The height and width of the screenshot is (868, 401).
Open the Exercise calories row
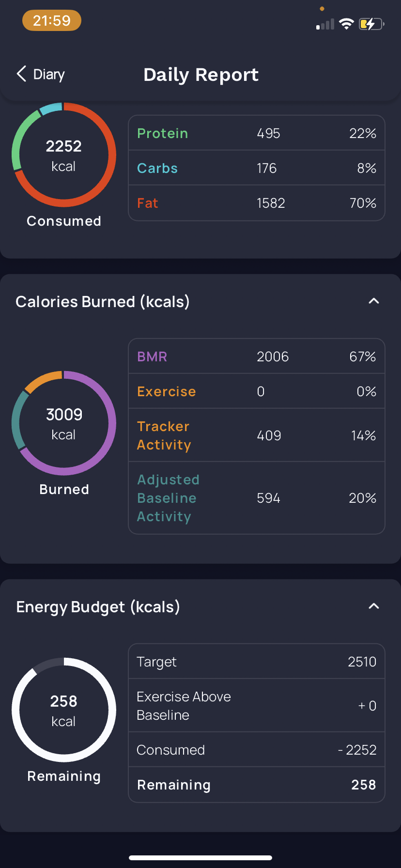(x=257, y=391)
